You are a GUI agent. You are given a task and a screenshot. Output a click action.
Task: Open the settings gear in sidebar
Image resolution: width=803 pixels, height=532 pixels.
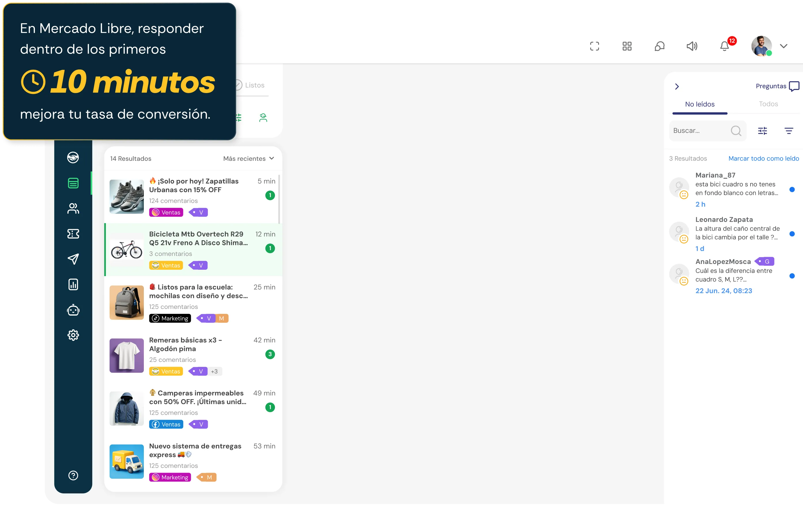(73, 335)
